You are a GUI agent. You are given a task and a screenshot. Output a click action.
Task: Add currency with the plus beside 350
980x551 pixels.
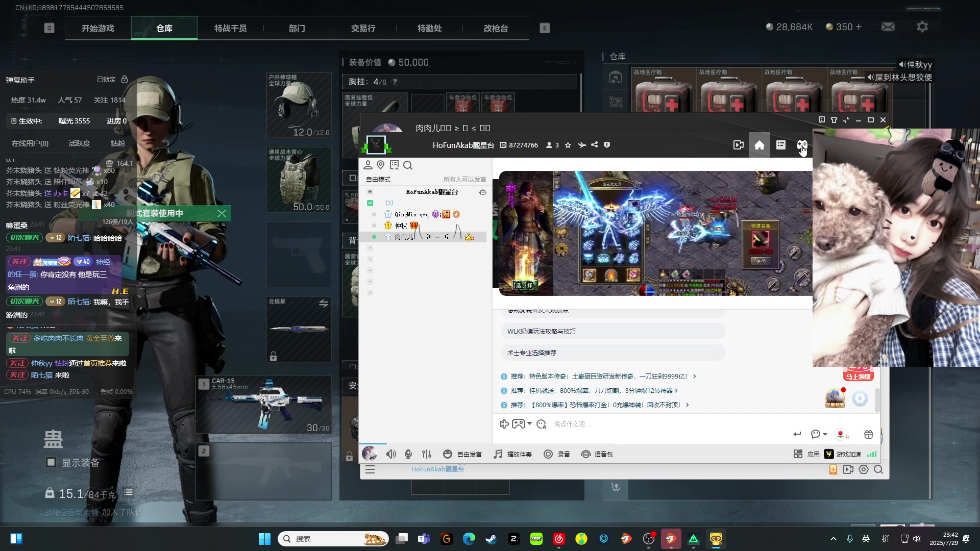[x=859, y=27]
